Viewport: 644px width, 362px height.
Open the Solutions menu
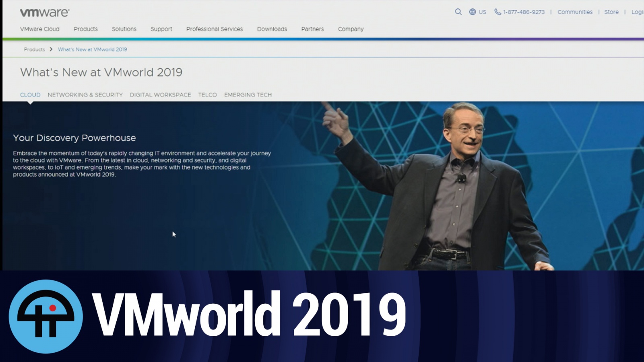(124, 29)
